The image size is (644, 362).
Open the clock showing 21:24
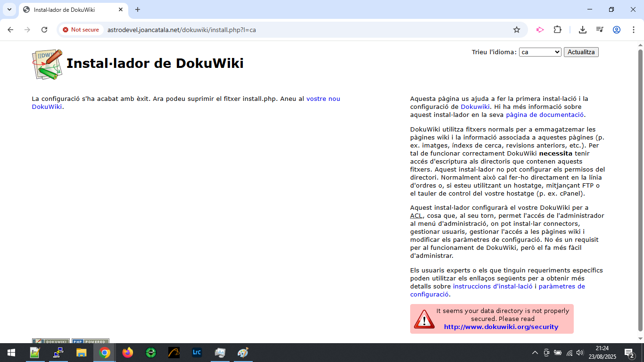pyautogui.click(x=602, y=353)
